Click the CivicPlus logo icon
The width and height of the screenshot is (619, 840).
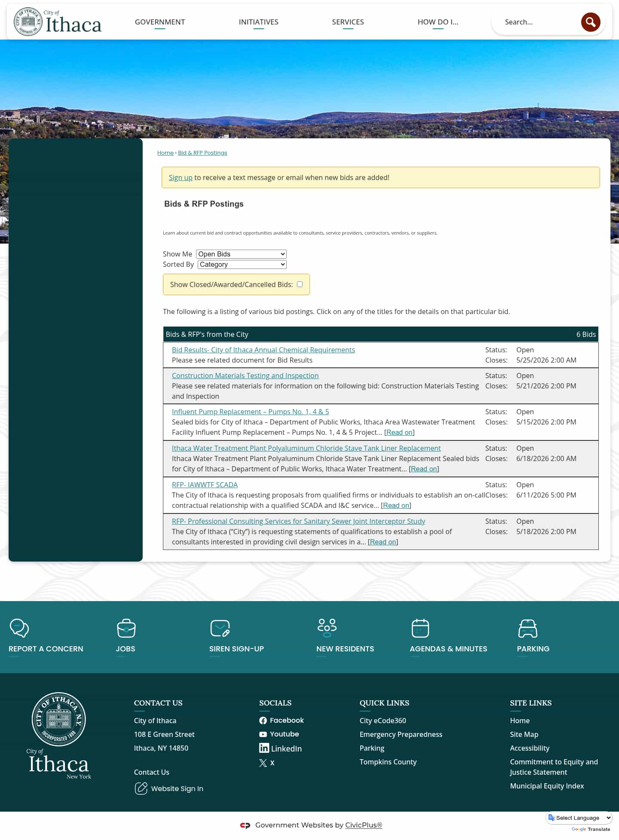245,825
